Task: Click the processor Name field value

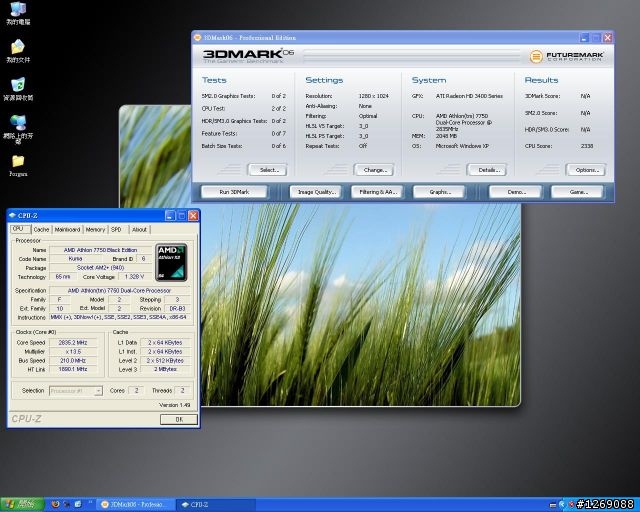Action: [100, 250]
